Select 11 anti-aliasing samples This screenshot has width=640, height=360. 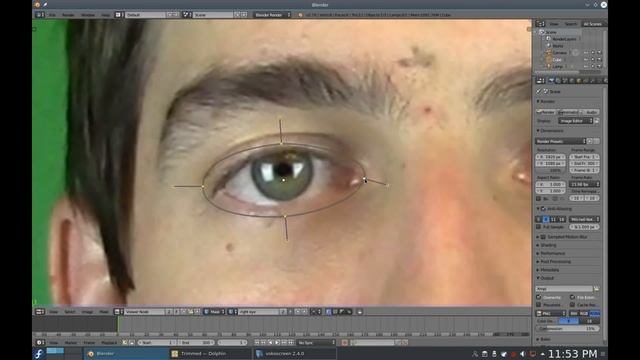pyautogui.click(x=553, y=220)
